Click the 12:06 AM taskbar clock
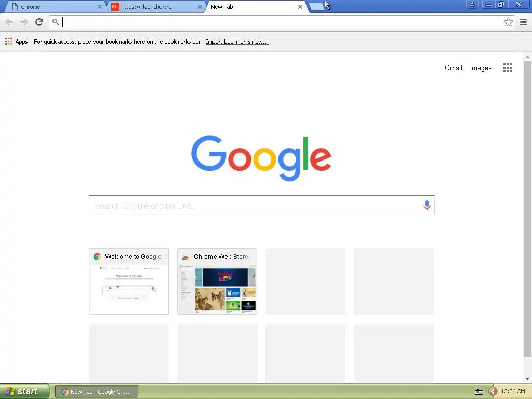 point(513,391)
